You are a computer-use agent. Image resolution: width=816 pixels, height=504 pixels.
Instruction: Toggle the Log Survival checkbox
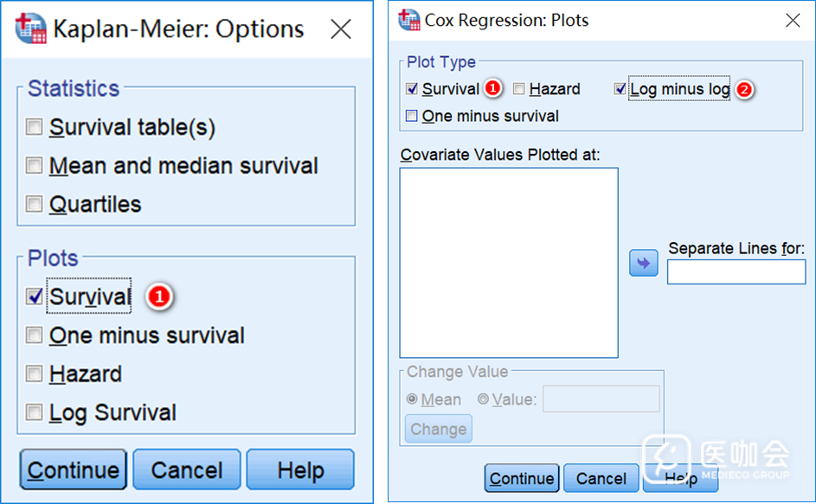(35, 412)
